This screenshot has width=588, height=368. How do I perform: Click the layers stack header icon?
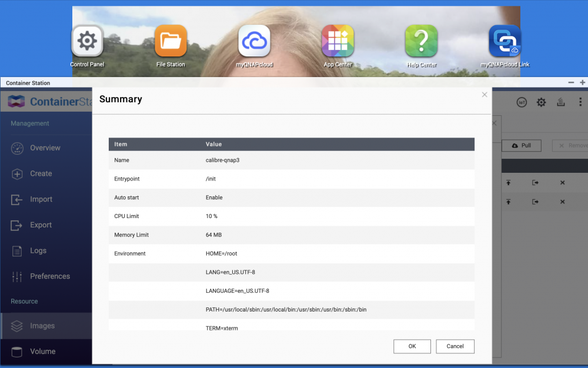click(560, 102)
